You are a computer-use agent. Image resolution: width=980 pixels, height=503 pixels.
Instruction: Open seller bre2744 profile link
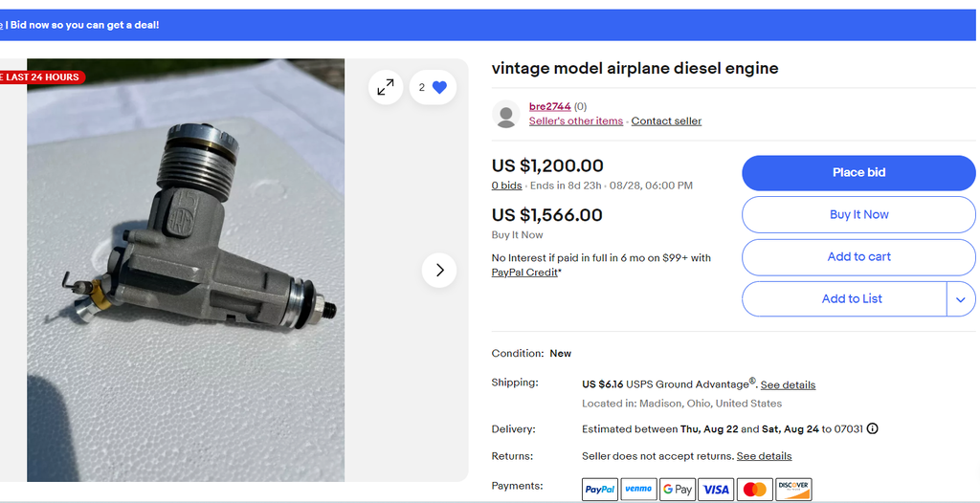click(549, 107)
